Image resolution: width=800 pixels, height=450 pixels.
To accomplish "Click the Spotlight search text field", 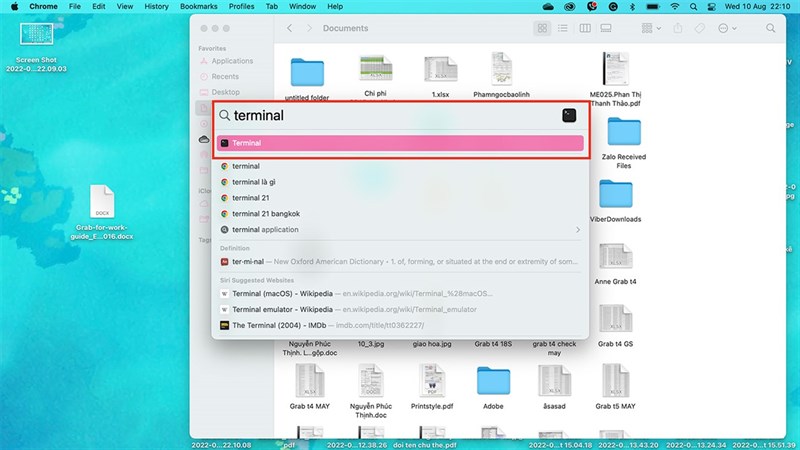I will point(390,115).
